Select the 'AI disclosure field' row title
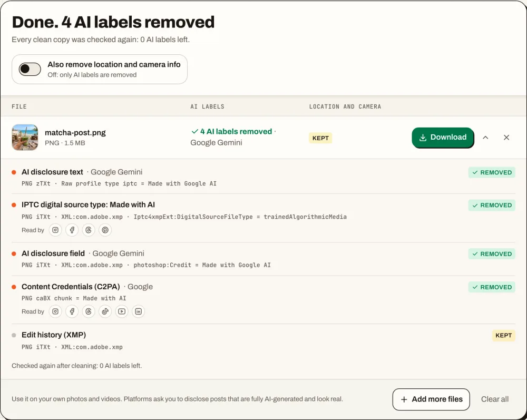This screenshot has width=527, height=420. click(53, 253)
